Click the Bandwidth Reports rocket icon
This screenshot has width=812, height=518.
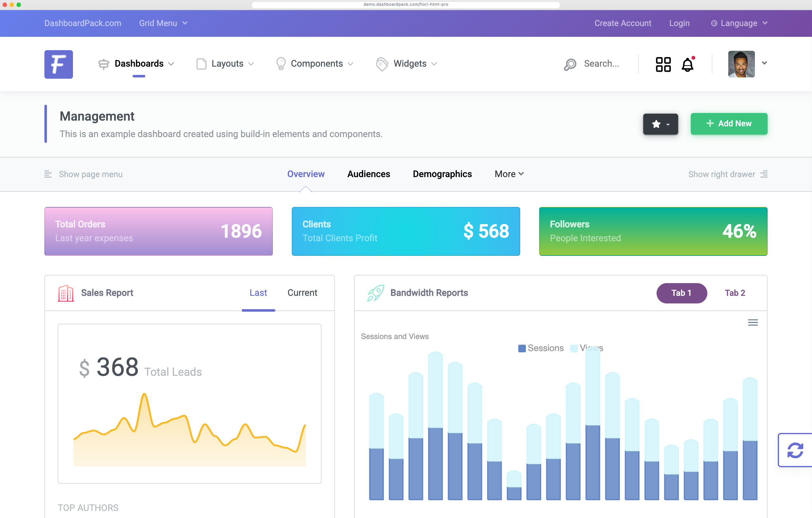[x=376, y=293]
